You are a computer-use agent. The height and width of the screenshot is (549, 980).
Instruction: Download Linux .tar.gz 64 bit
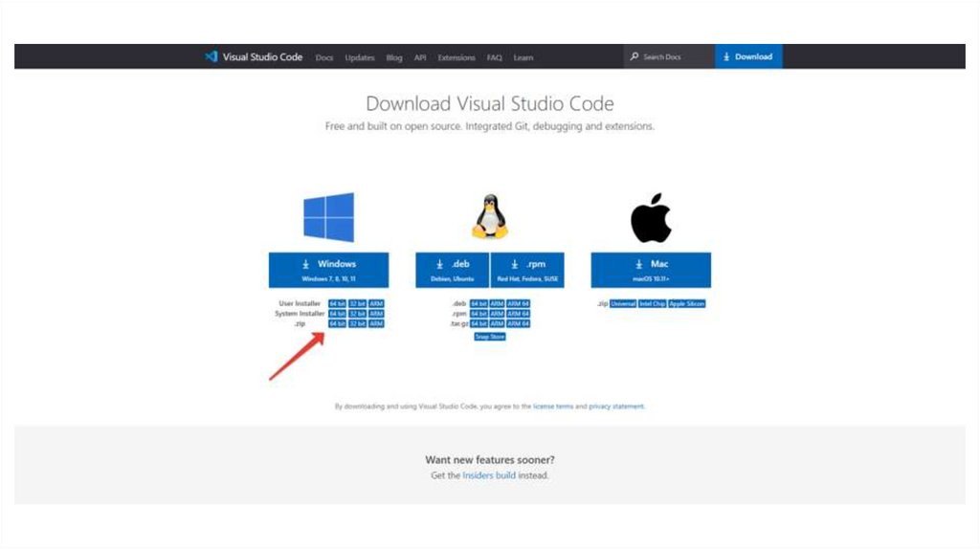click(x=479, y=323)
